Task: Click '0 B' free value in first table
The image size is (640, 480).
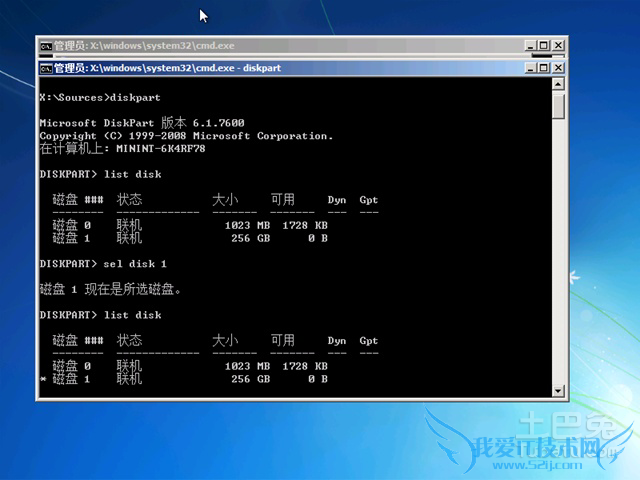Action: pos(318,238)
